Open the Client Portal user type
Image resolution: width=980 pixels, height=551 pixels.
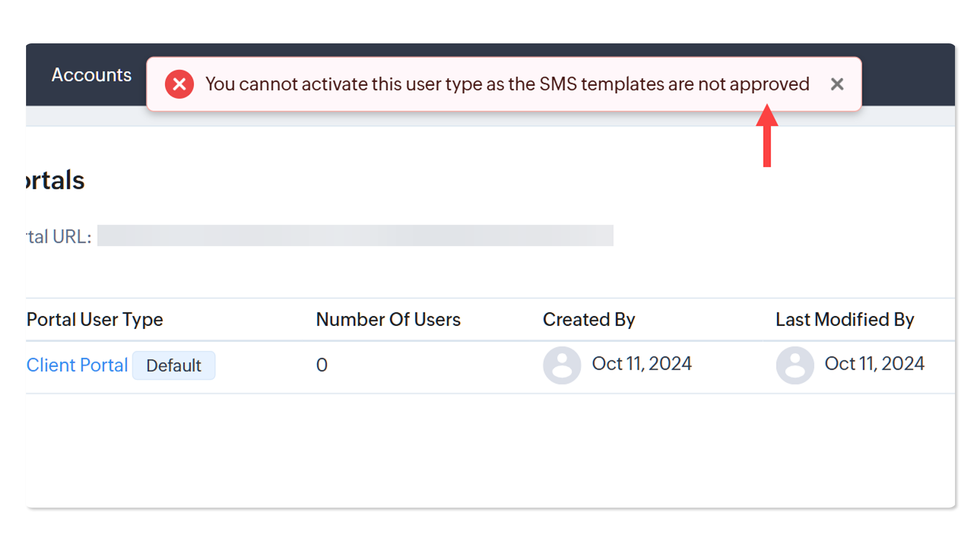(77, 365)
